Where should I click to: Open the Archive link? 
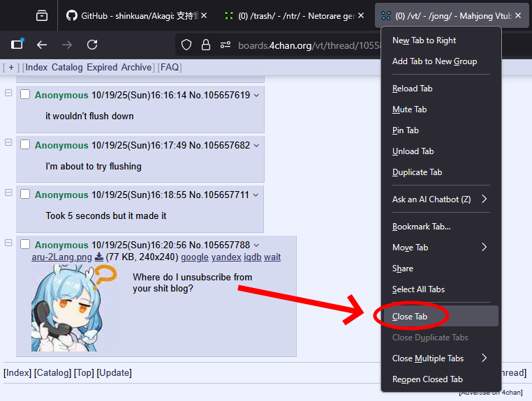point(136,68)
